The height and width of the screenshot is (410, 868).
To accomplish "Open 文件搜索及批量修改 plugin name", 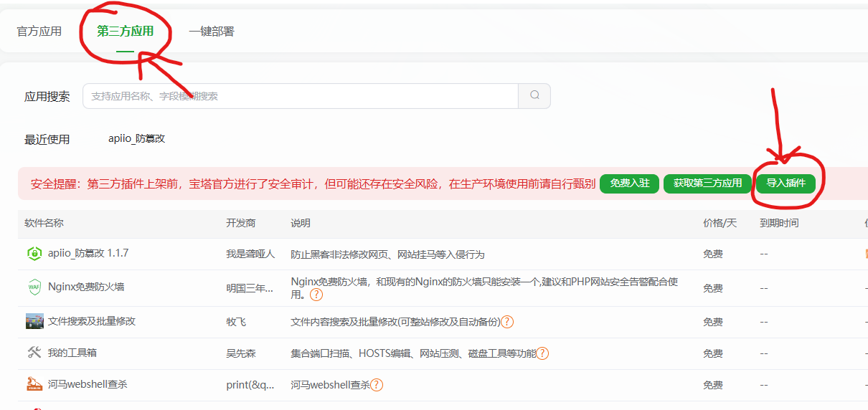I will [92, 321].
